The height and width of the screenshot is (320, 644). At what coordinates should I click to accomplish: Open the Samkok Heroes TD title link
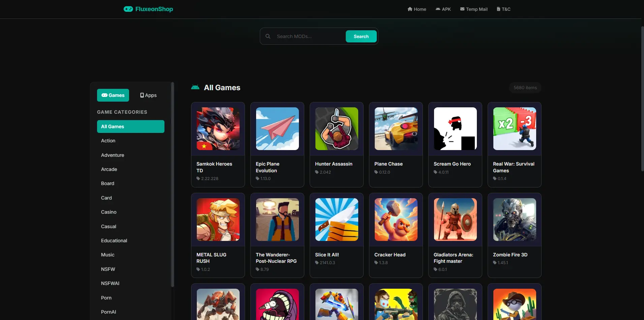click(x=214, y=167)
